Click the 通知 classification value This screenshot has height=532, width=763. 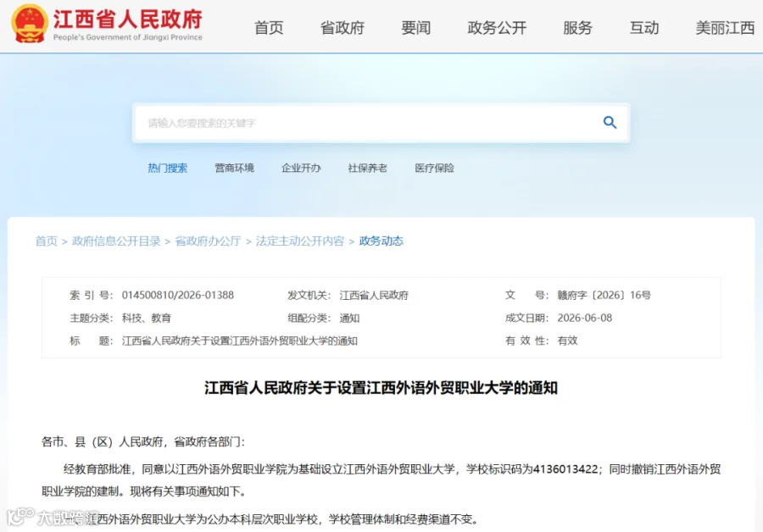349,318
